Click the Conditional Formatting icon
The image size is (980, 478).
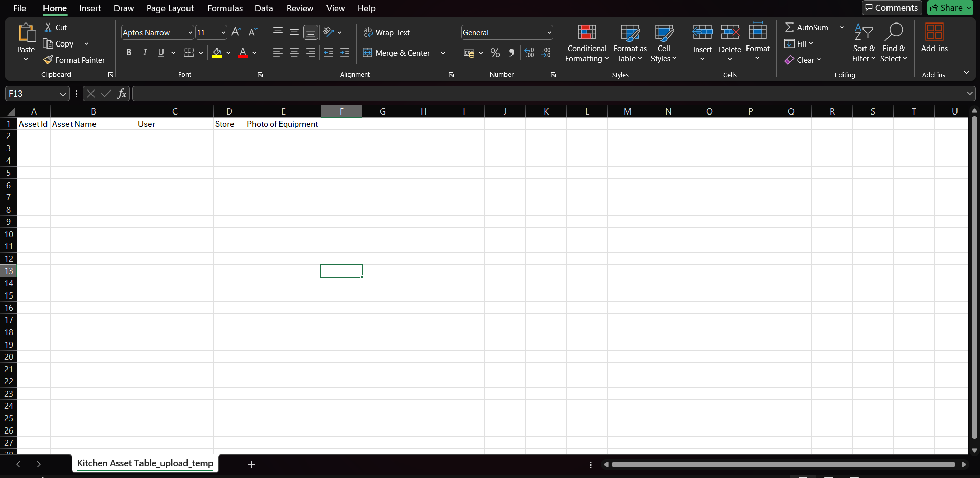[587, 33]
